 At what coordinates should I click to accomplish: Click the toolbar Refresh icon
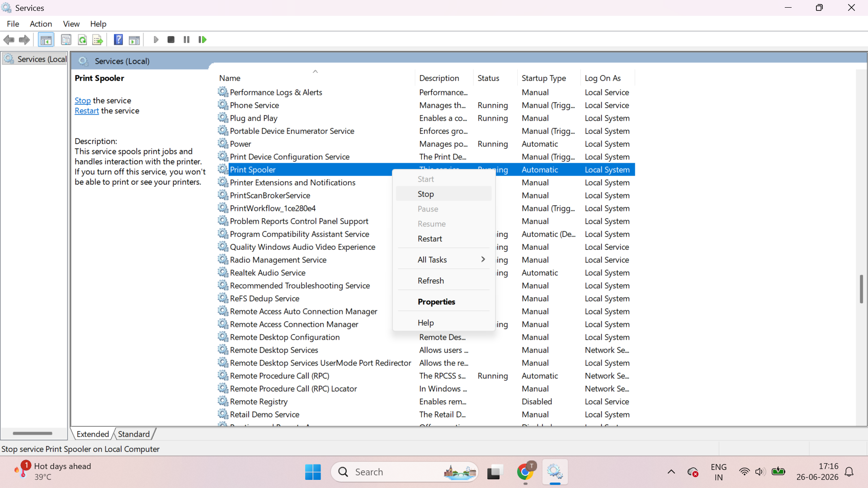point(82,40)
